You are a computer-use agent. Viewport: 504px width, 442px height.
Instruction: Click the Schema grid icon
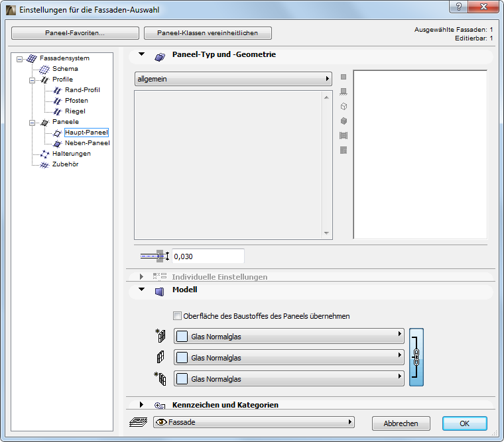44,69
